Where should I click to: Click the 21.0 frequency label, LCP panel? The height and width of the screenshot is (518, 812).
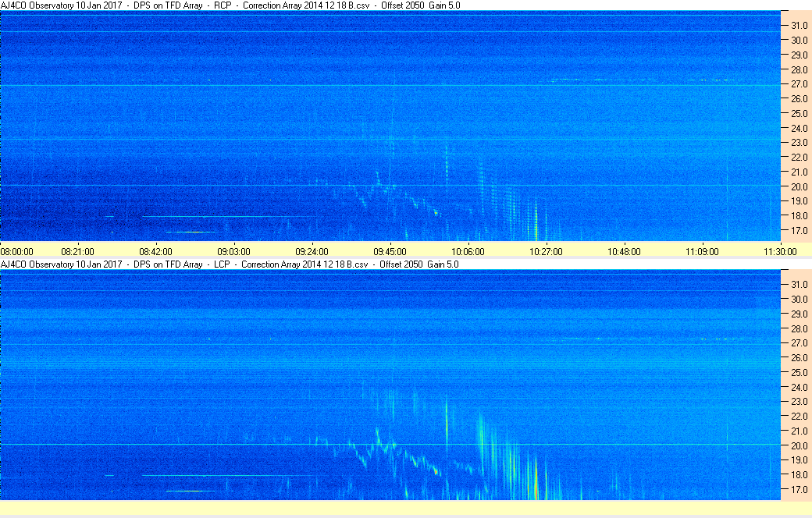(799, 431)
